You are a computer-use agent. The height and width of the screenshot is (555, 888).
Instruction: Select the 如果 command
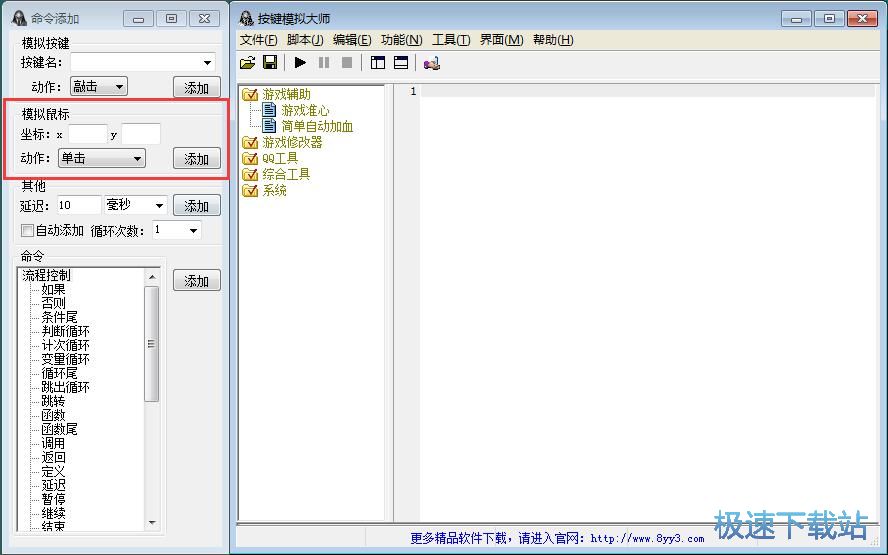tap(53, 289)
